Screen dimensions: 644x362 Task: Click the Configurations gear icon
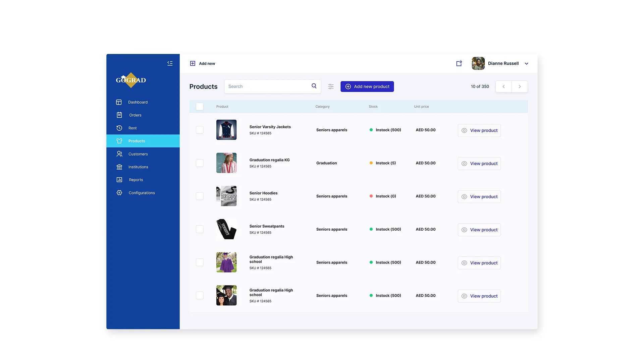119,193
